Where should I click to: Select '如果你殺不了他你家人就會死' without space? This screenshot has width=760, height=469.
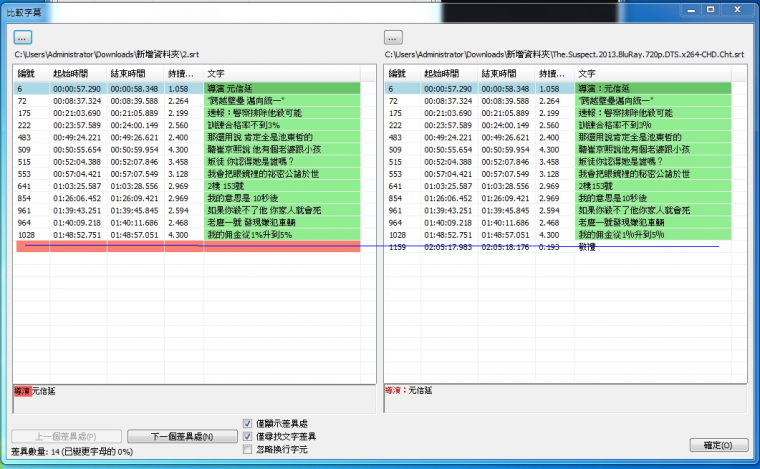pyautogui.click(x=558, y=210)
